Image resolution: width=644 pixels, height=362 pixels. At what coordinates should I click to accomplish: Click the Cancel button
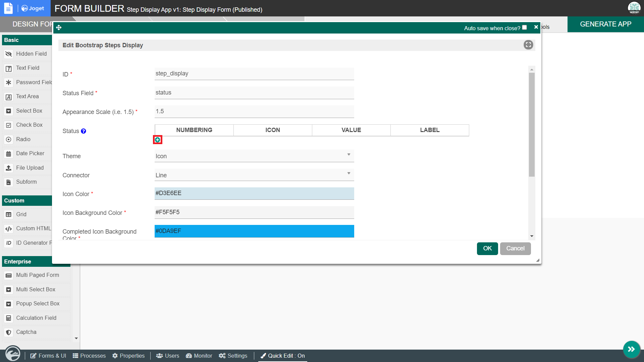pyautogui.click(x=515, y=248)
